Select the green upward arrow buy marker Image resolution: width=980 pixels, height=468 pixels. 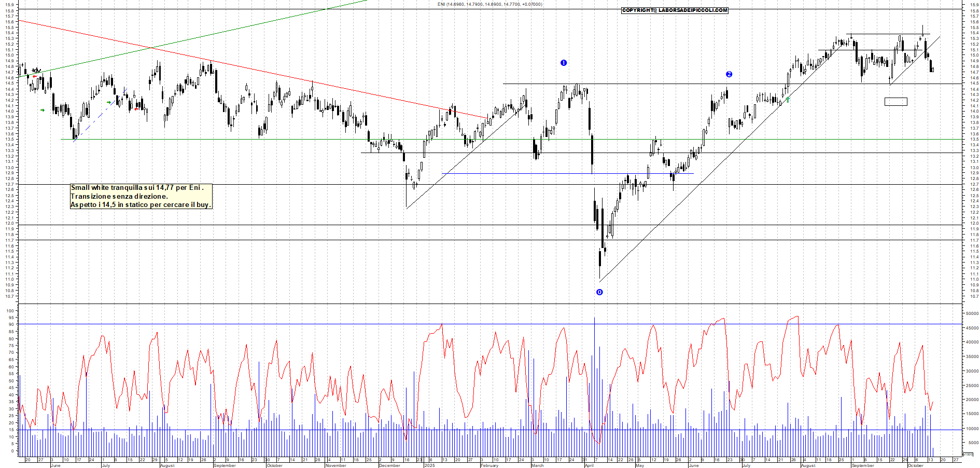(788, 99)
